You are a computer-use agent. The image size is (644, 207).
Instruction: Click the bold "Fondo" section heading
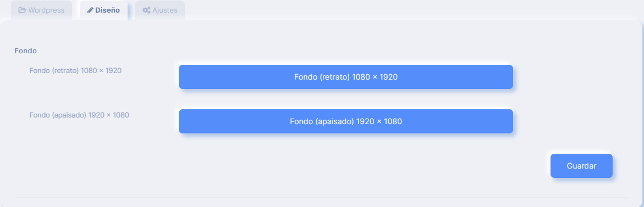click(x=25, y=51)
